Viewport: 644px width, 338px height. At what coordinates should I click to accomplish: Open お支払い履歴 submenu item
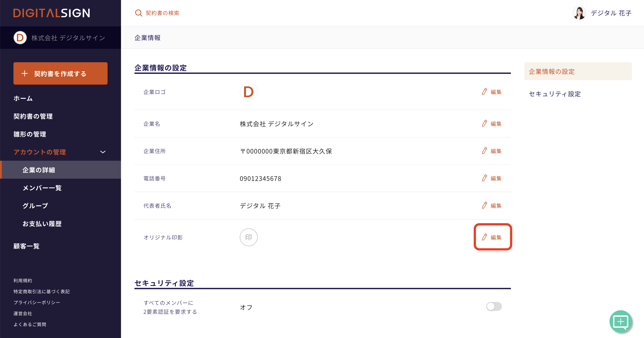[x=42, y=224]
